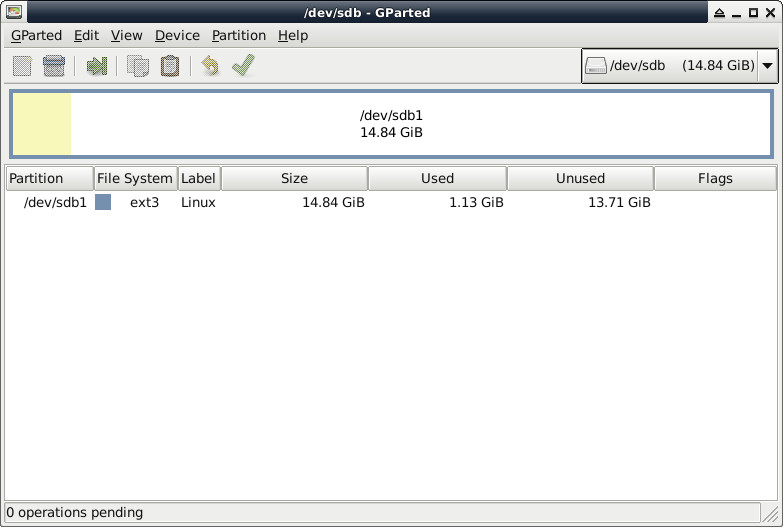Viewport: 783px width, 527px height.
Task: Click the File System column header
Action: tap(136, 178)
